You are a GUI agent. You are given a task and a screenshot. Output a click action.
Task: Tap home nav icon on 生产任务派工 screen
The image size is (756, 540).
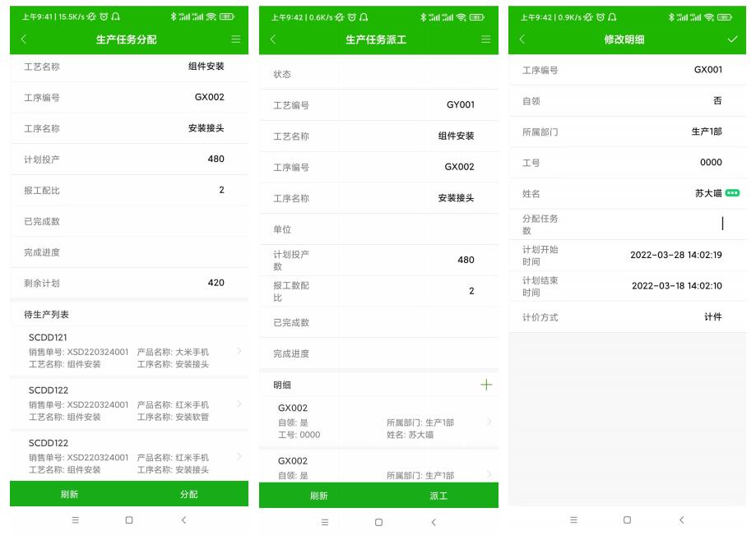pyautogui.click(x=378, y=522)
